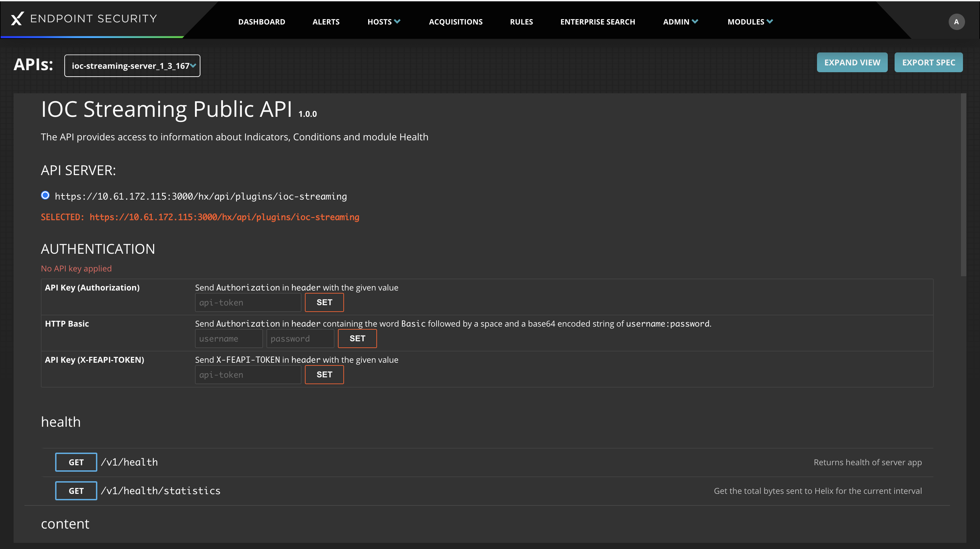The image size is (980, 549).
Task: Click the Endpoint Security X logo
Action: 17,18
